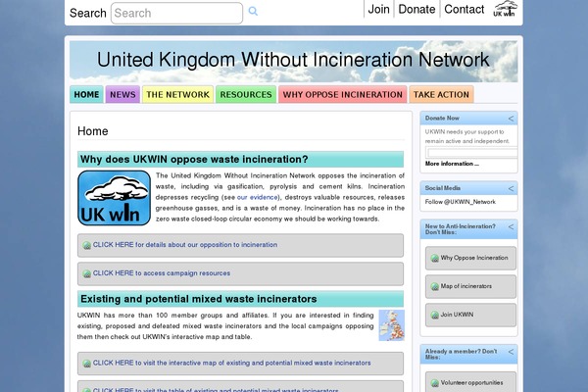Click the large UK WIN cloud logo
Image resolution: width=588 pixels, height=392 pixels.
point(114,198)
